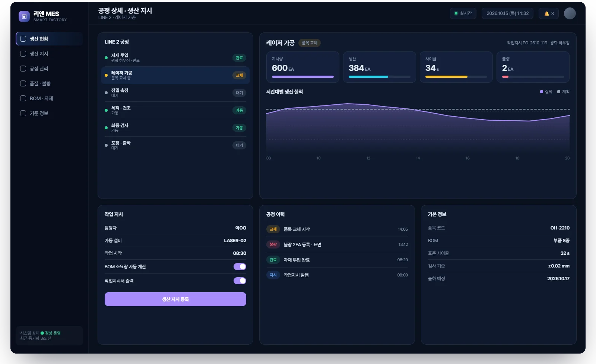Viewport: 596px width, 364px height.
Task: Select the 정밀 측정 process row
Action: pos(175,93)
